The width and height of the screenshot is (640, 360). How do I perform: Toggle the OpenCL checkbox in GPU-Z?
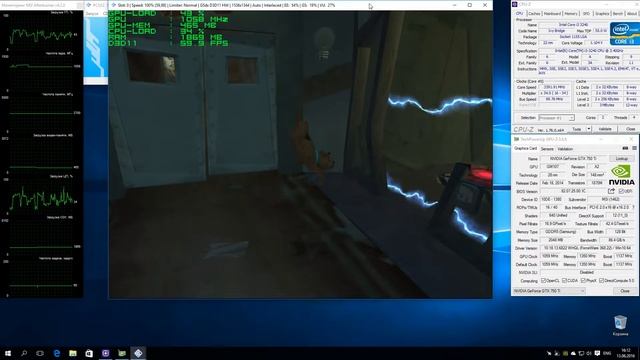pyautogui.click(x=543, y=281)
